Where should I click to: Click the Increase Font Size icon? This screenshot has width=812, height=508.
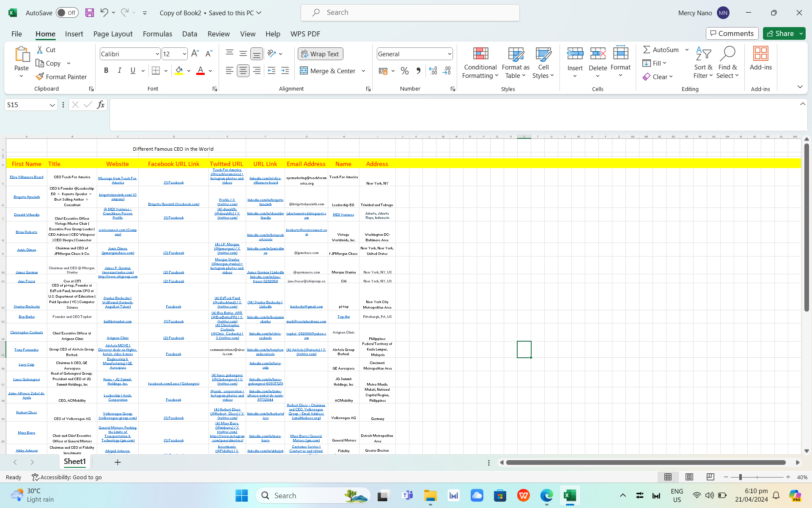click(195, 54)
